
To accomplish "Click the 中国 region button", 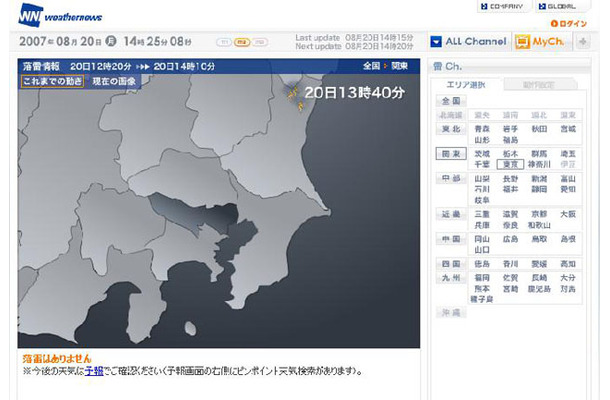I will coord(451,239).
